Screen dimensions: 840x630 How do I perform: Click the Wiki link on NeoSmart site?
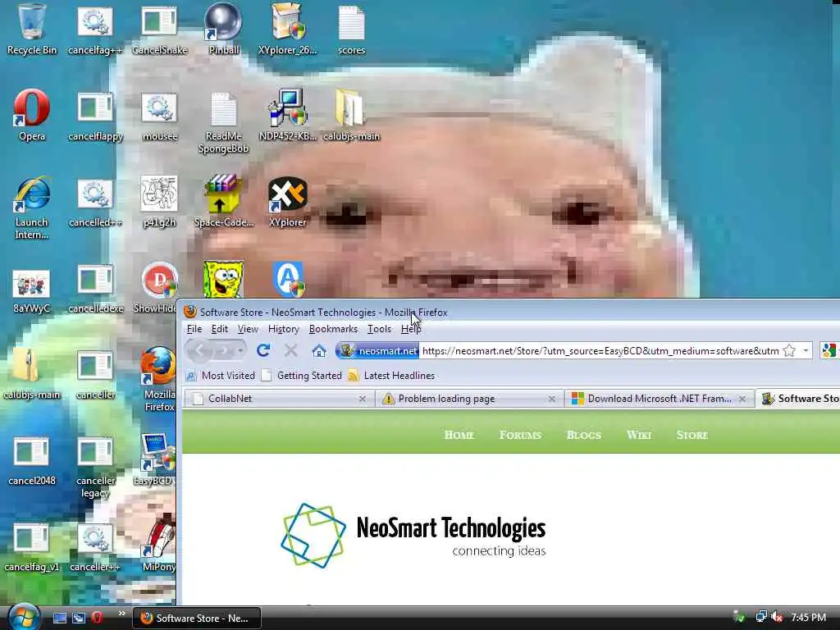639,435
